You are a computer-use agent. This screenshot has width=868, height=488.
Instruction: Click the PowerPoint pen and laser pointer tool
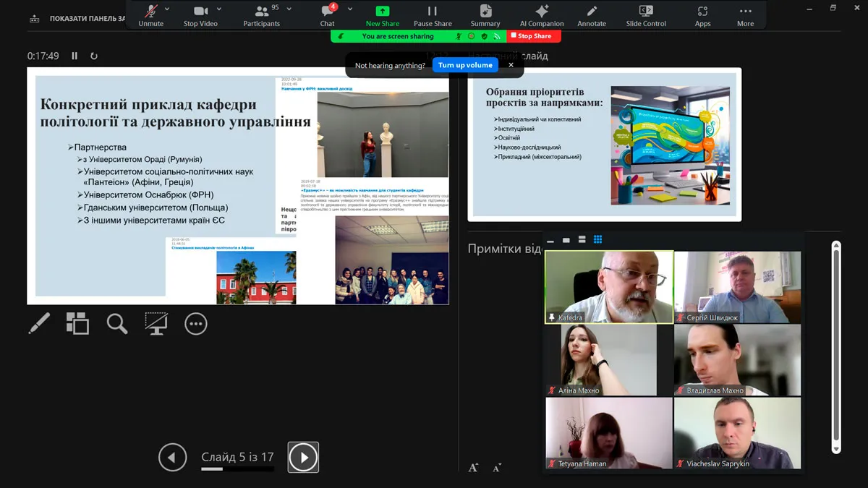[39, 323]
